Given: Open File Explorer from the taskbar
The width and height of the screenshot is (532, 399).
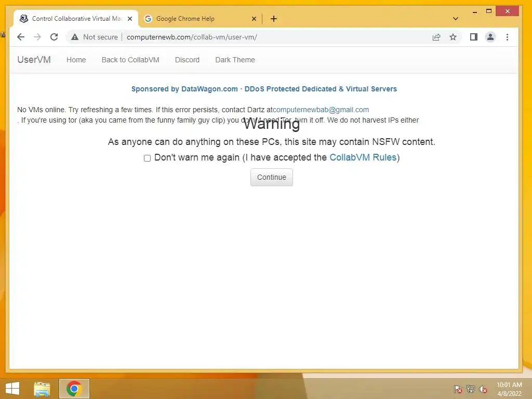Looking at the screenshot, I should pyautogui.click(x=42, y=389).
